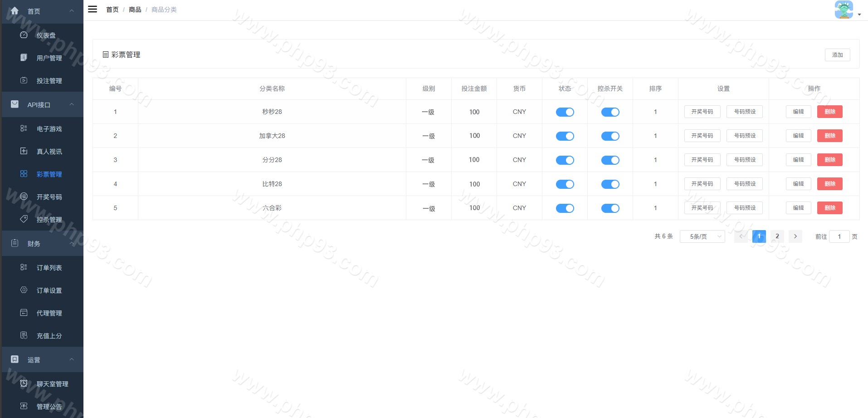868x418 pixels.
Task: Toggle 状态 switch for 秒秒28
Action: 565,112
